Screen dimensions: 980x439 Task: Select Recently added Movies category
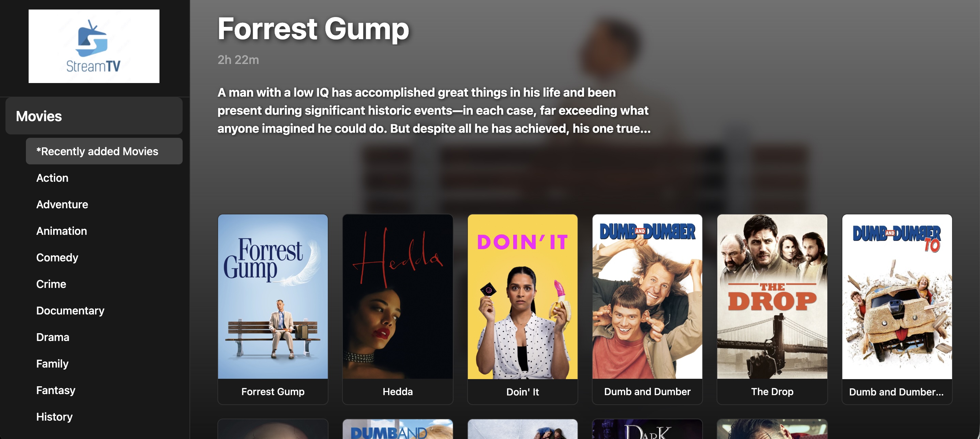tap(104, 151)
